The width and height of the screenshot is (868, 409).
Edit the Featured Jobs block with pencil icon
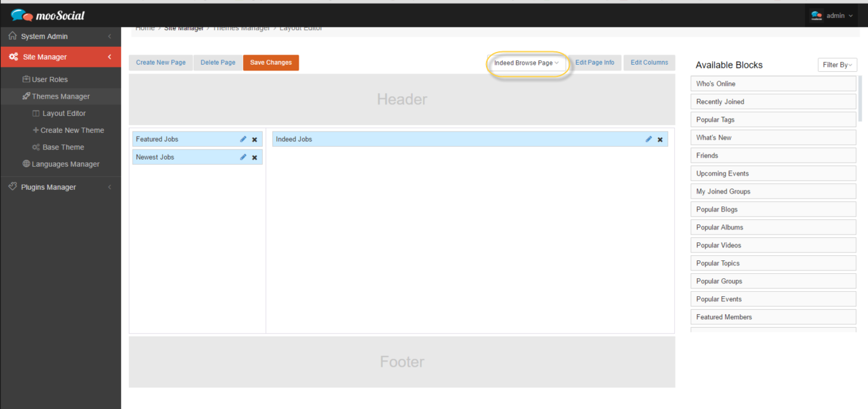pos(243,139)
